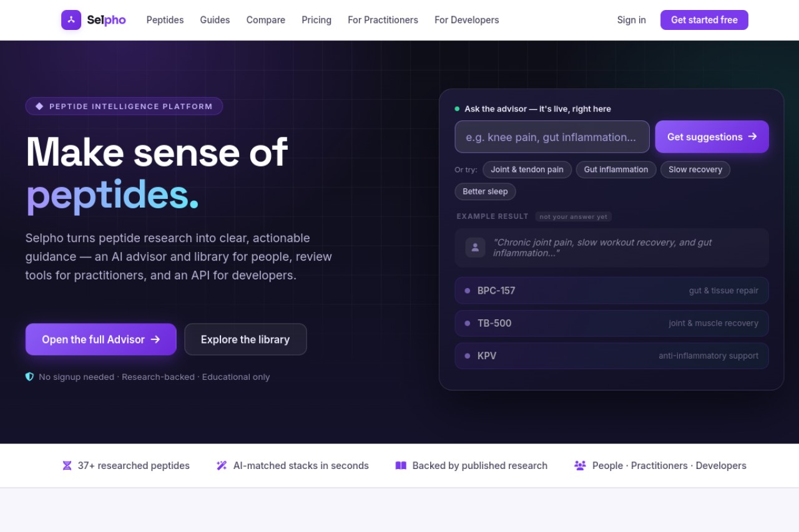The height and width of the screenshot is (532, 799).
Task: Click the EXAMPLE RESULT label
Action: [493, 216]
